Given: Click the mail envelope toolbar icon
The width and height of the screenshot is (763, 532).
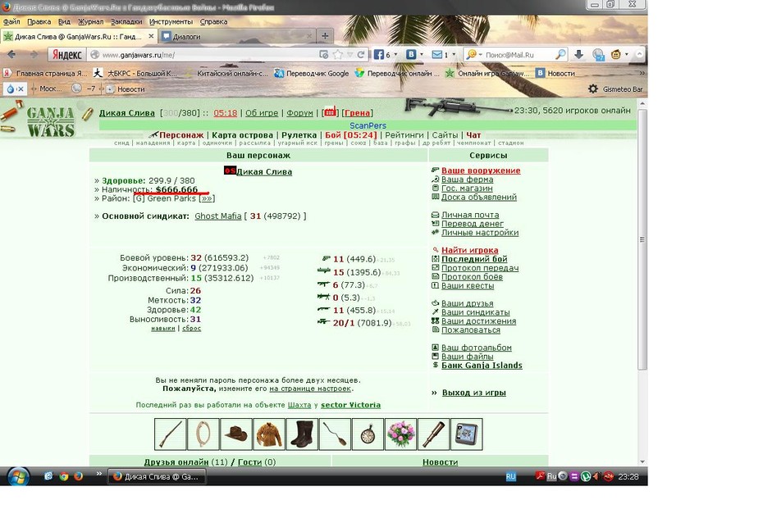Looking at the screenshot, I should click(437, 54).
